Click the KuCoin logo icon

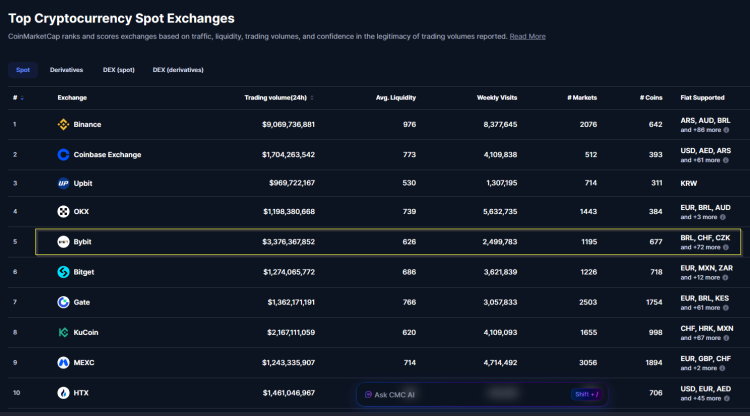pos(63,332)
